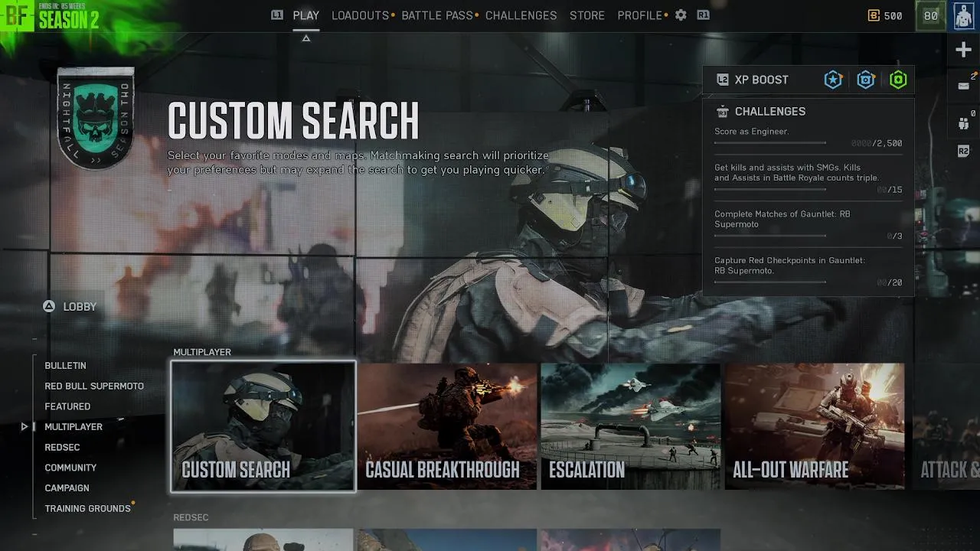
Task: Select Redsec in the side list
Action: pyautogui.click(x=62, y=448)
